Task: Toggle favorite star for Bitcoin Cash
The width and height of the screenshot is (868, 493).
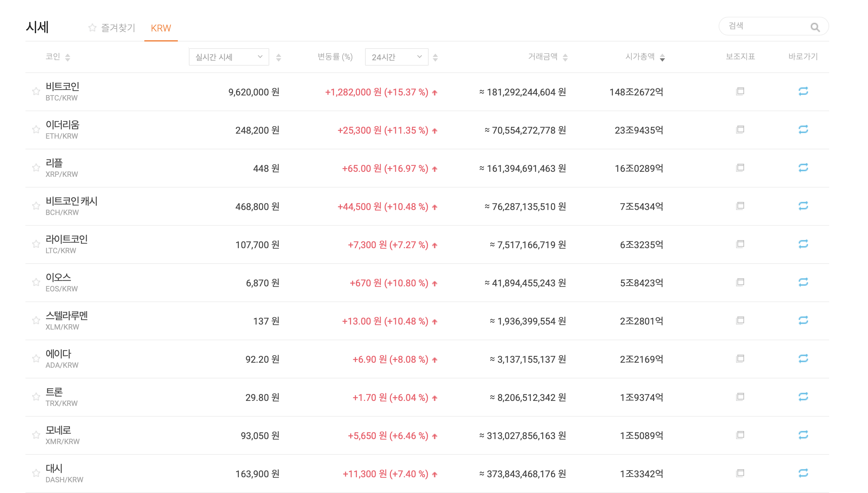Action: point(36,206)
